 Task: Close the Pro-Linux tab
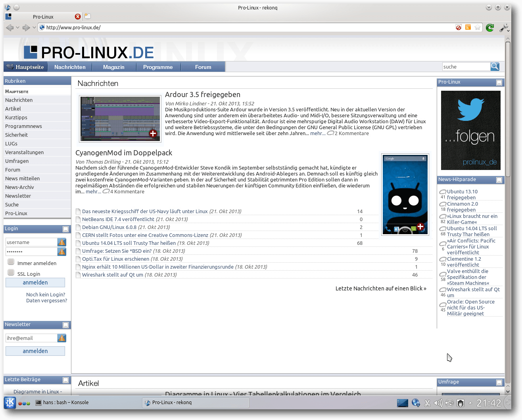pyautogui.click(x=78, y=17)
